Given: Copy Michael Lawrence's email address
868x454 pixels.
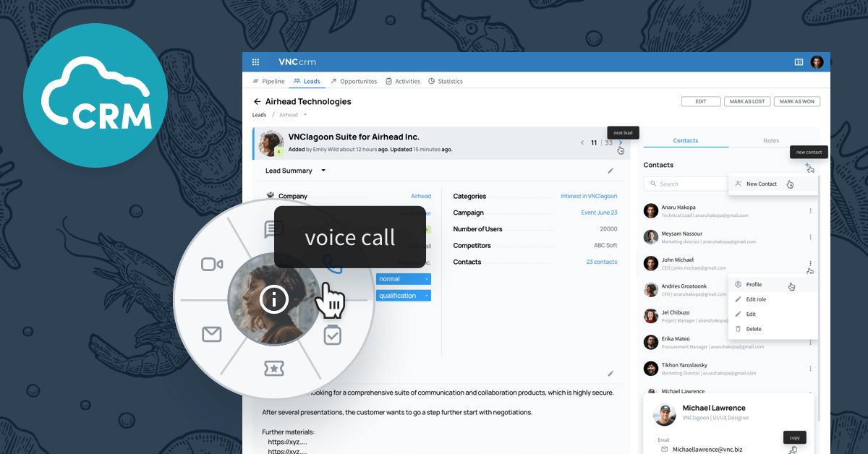Looking at the screenshot, I should coord(794,450).
